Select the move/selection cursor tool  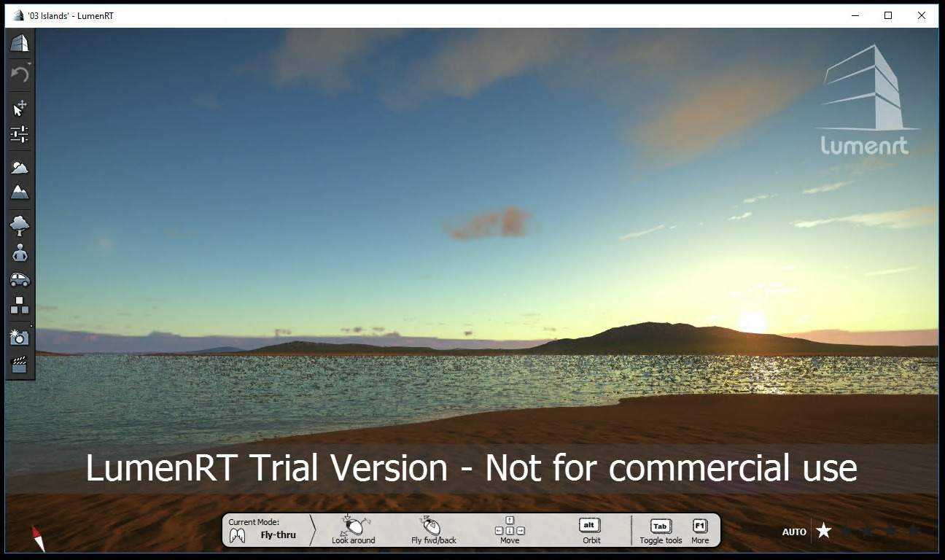click(x=20, y=108)
